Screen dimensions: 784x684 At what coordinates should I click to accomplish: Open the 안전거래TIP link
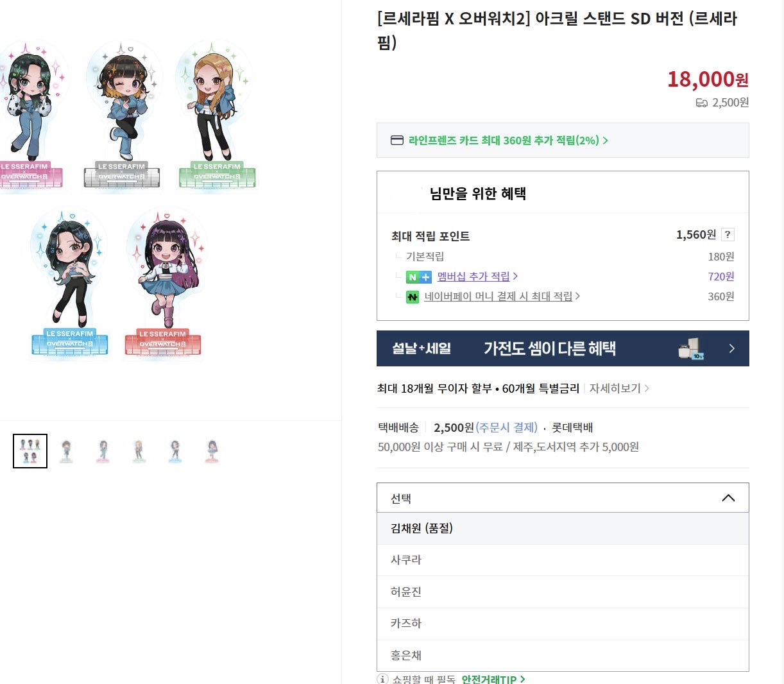(x=493, y=679)
